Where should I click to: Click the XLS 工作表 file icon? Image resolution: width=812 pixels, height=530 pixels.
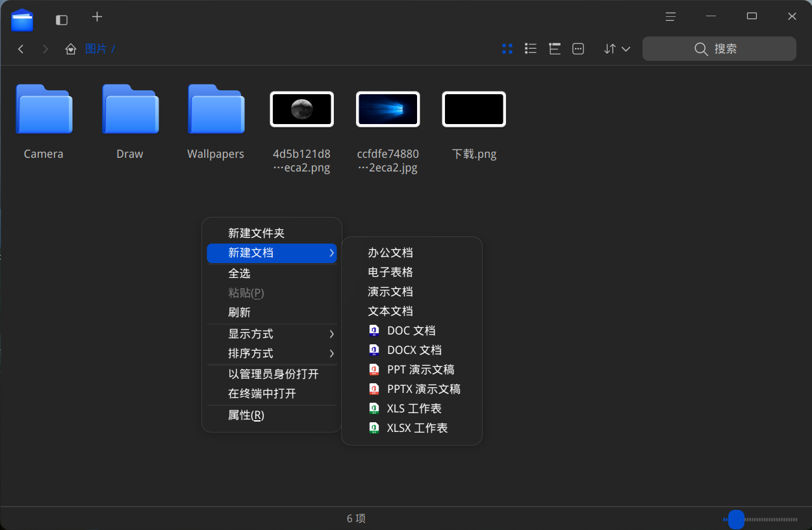coord(374,409)
